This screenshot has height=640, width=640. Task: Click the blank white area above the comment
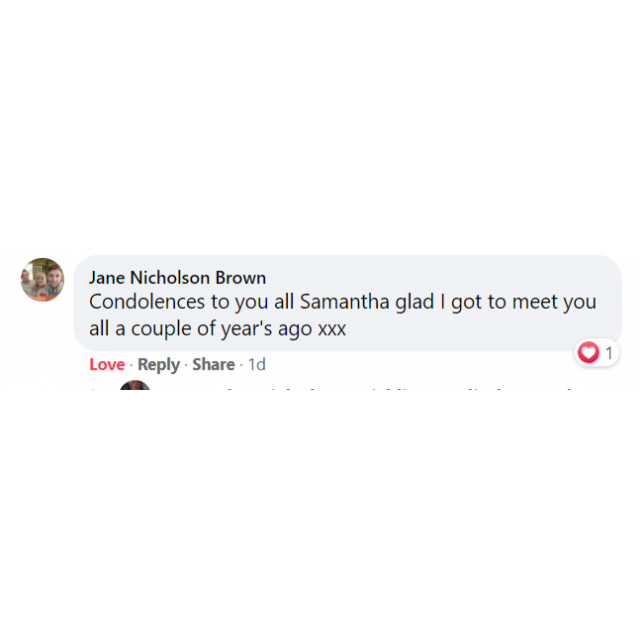click(x=320, y=122)
